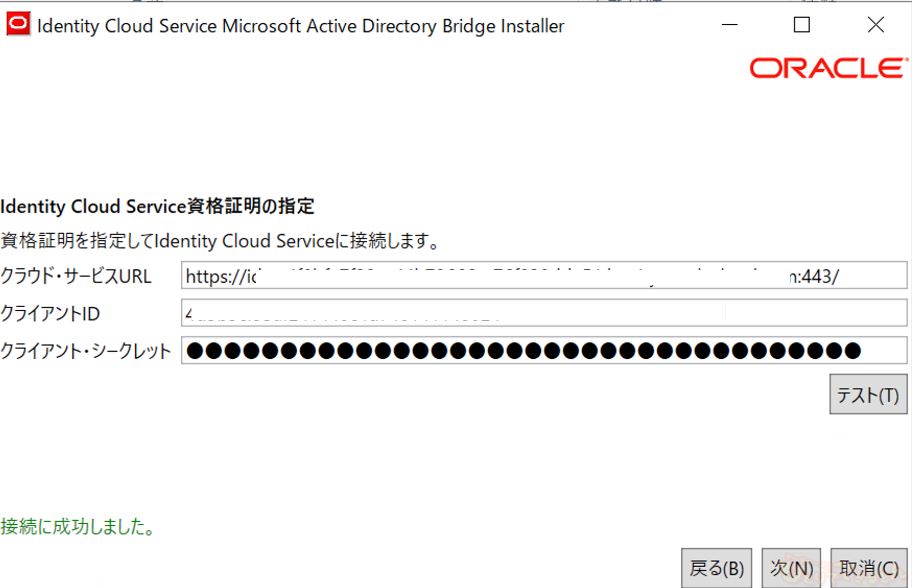The height and width of the screenshot is (588, 912).
Task: Close the Bridge Installer window
Action: [876, 25]
